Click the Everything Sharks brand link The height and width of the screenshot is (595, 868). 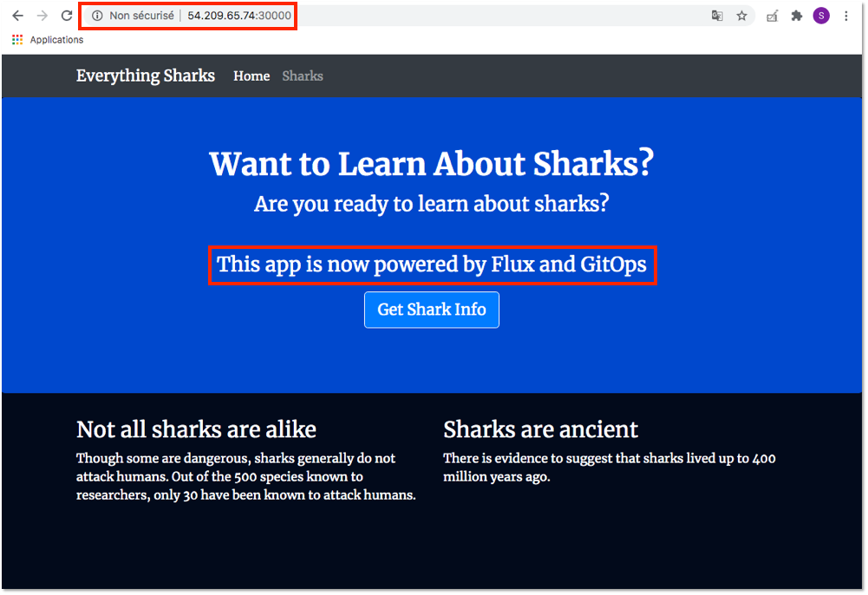pyautogui.click(x=146, y=75)
